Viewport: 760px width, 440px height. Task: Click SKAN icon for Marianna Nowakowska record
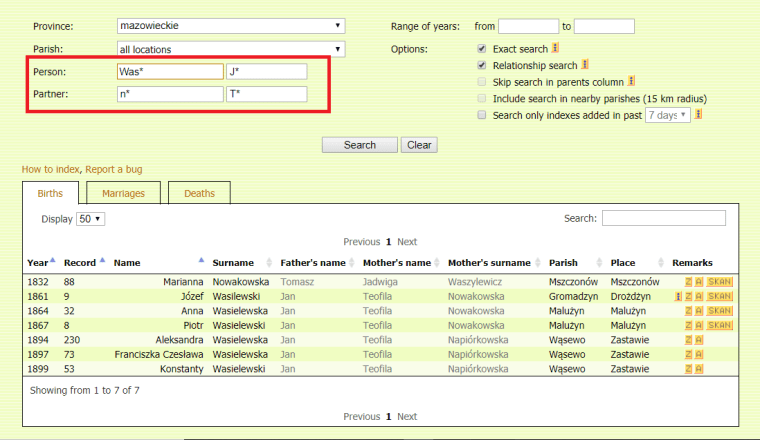(720, 283)
